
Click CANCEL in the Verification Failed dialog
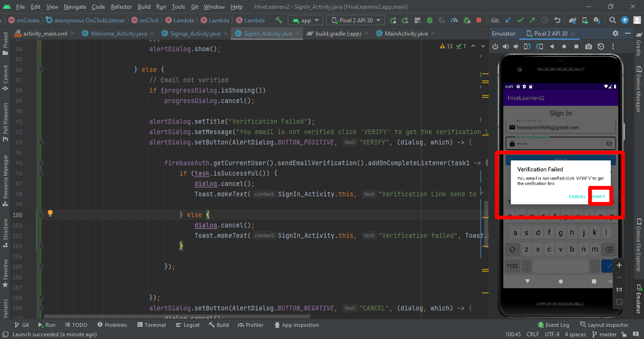(577, 197)
